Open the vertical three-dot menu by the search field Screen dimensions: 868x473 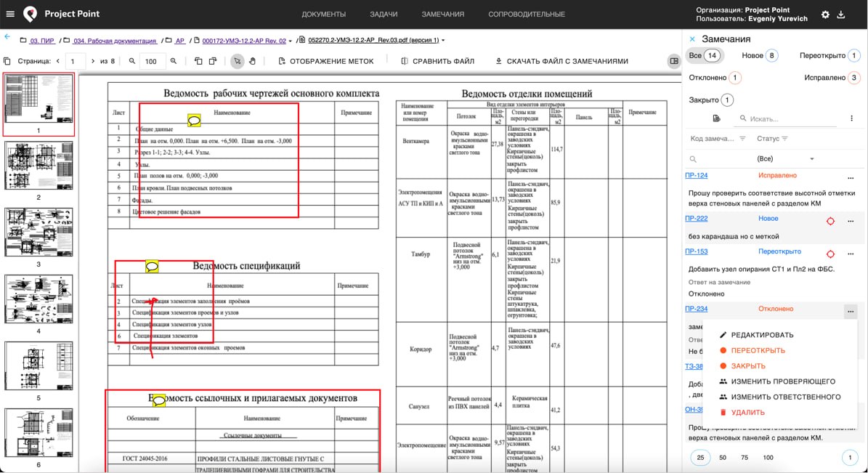[851, 118]
